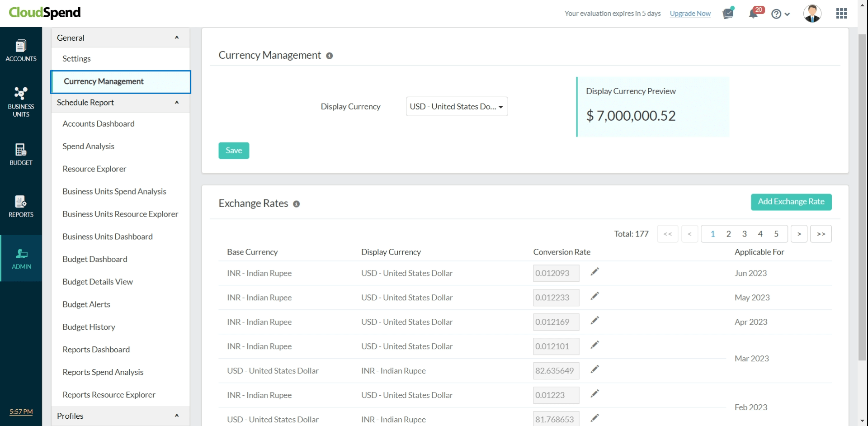
Task: Click the Upgrade Now link
Action: [690, 13]
